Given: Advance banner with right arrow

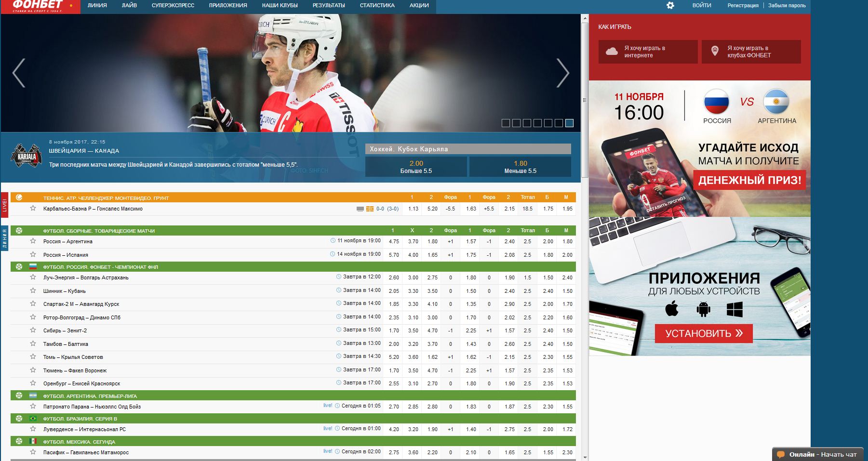Looking at the screenshot, I should click(x=563, y=73).
